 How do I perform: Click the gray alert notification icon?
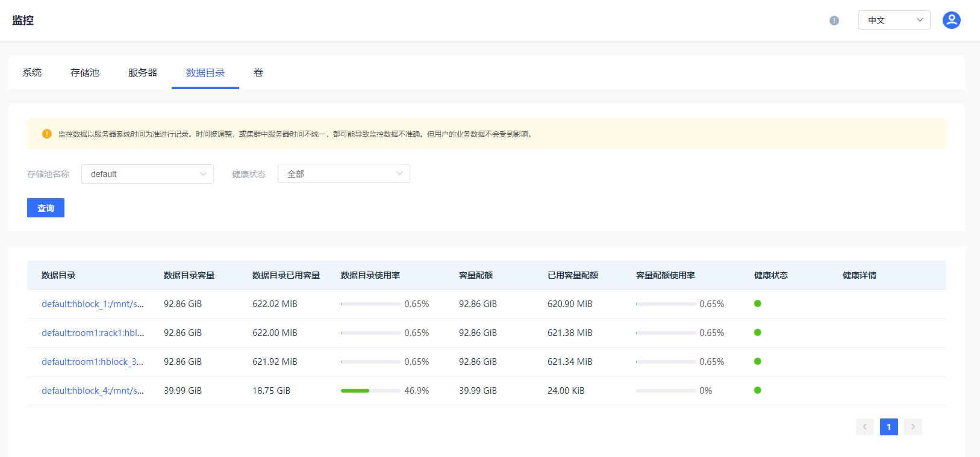(x=834, y=20)
